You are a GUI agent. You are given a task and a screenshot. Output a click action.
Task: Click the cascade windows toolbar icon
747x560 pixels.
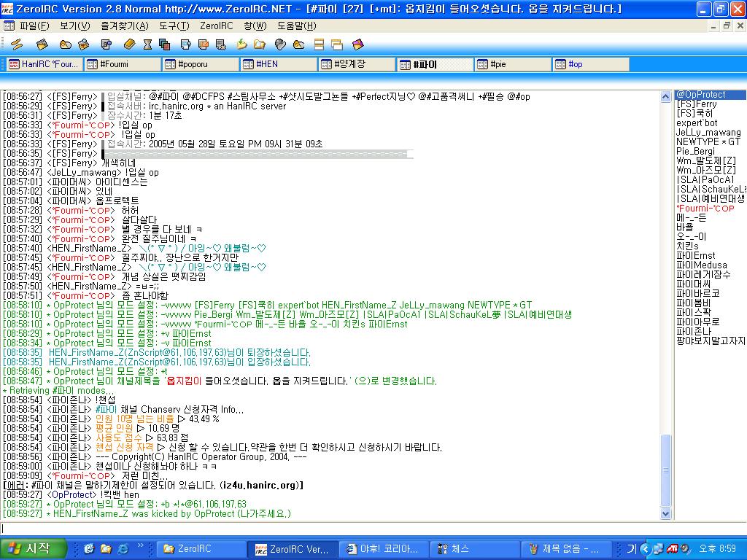tap(336, 44)
